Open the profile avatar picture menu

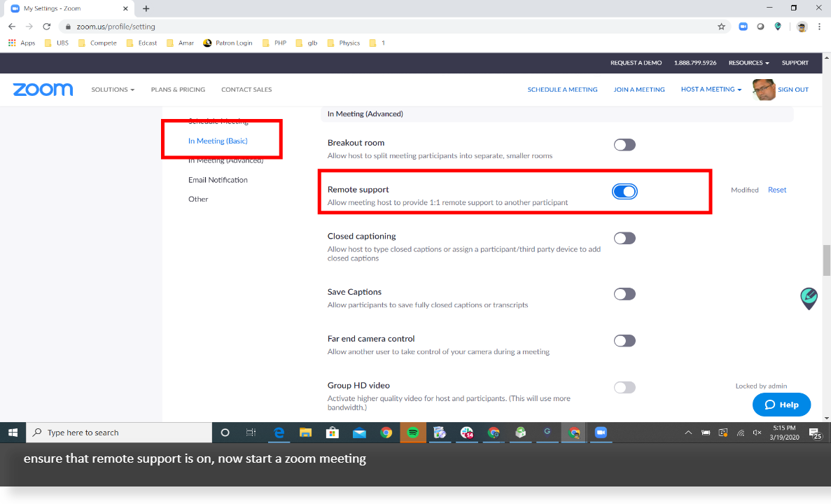(763, 89)
